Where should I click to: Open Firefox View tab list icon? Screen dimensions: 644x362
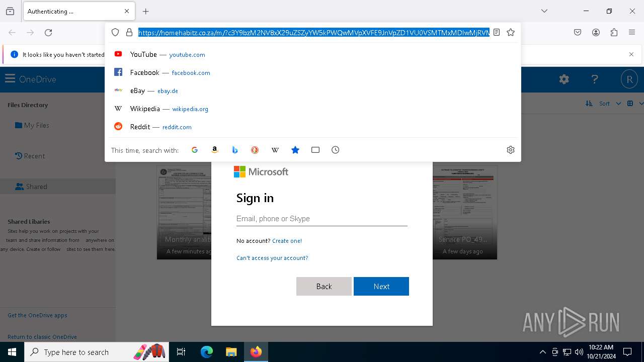(x=10, y=11)
